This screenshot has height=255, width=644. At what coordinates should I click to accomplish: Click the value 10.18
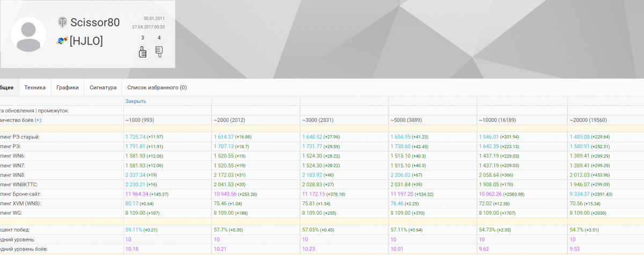point(131,249)
